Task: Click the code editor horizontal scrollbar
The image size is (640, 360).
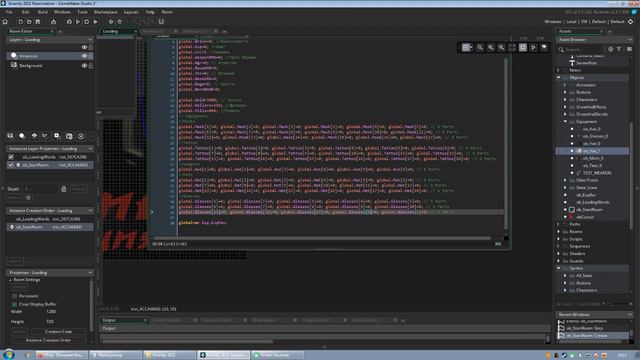Action: point(322,238)
